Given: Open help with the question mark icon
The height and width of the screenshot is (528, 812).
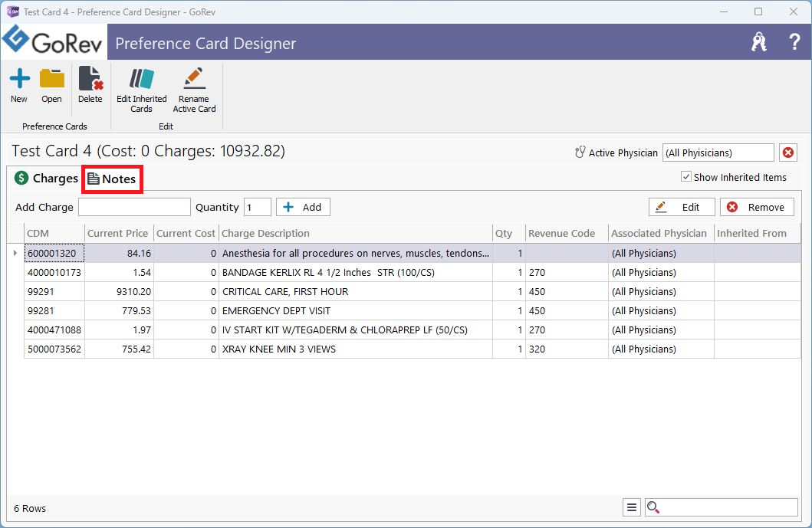Looking at the screenshot, I should coord(794,42).
